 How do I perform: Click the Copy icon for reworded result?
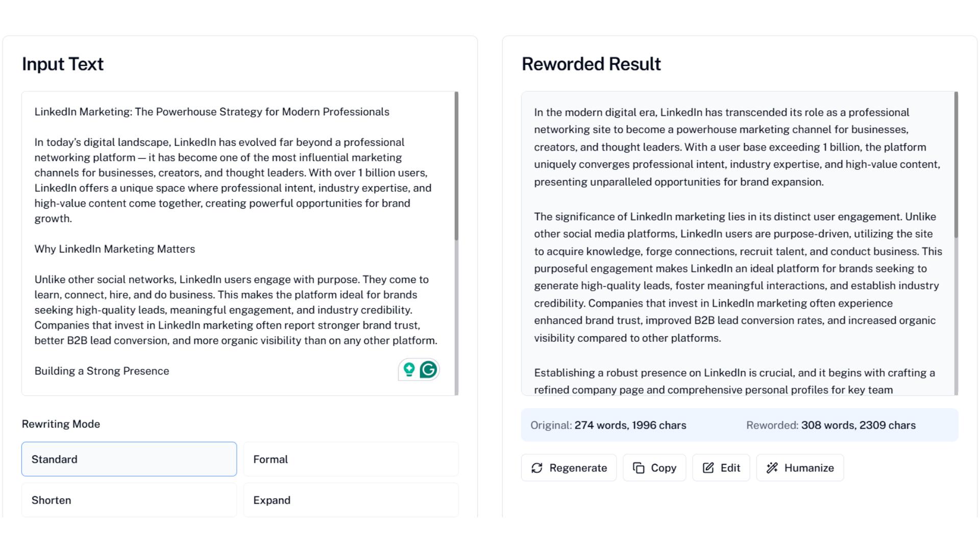pyautogui.click(x=639, y=468)
